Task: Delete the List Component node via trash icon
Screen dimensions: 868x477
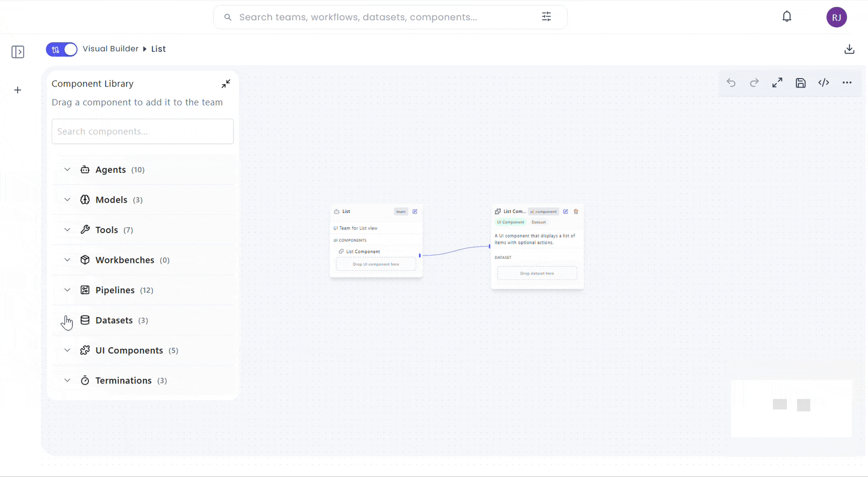Action: point(576,212)
